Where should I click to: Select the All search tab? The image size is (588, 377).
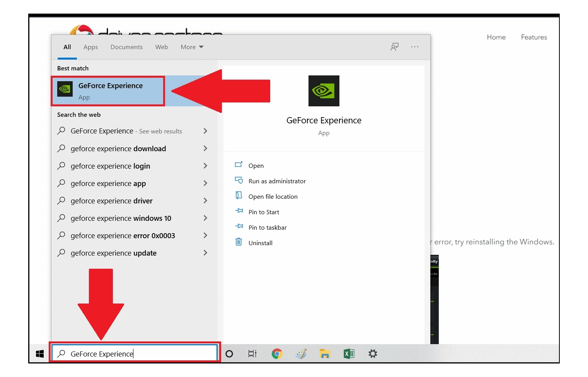pyautogui.click(x=67, y=47)
